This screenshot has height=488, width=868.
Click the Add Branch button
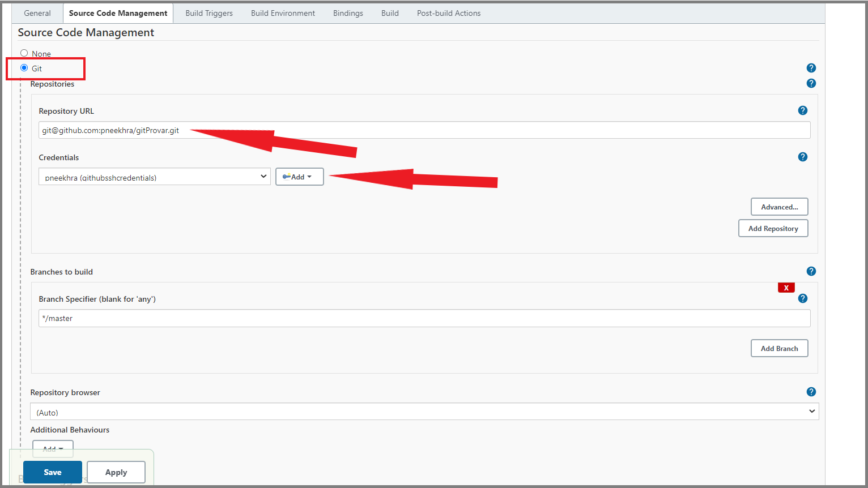click(x=780, y=348)
